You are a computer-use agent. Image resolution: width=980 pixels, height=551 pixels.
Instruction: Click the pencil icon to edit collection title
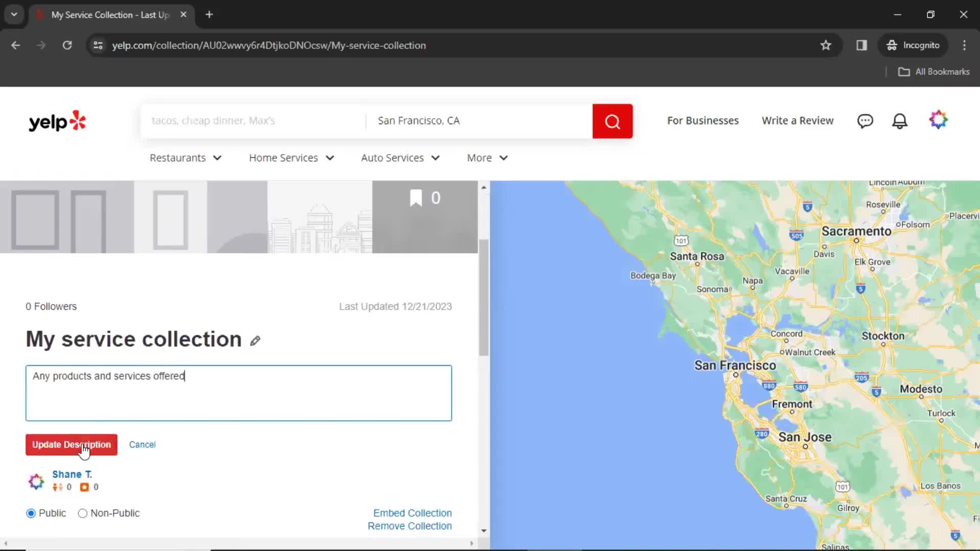click(255, 340)
